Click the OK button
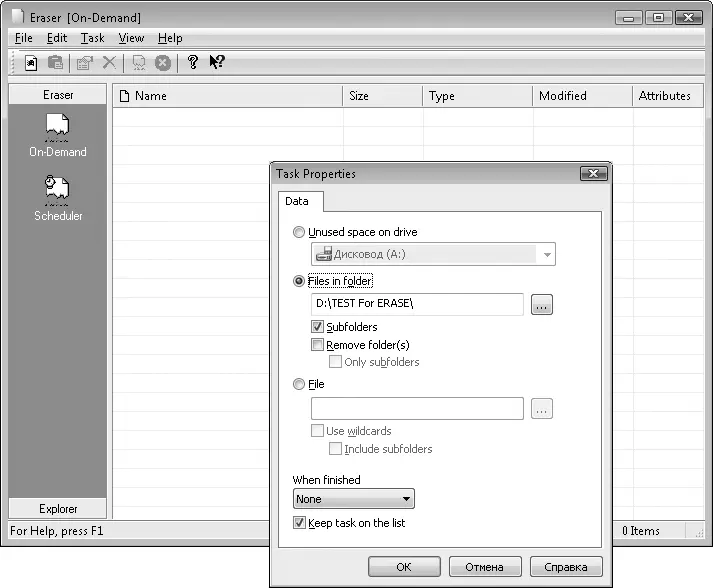Screen dimensions: 713x588 pos(404,567)
